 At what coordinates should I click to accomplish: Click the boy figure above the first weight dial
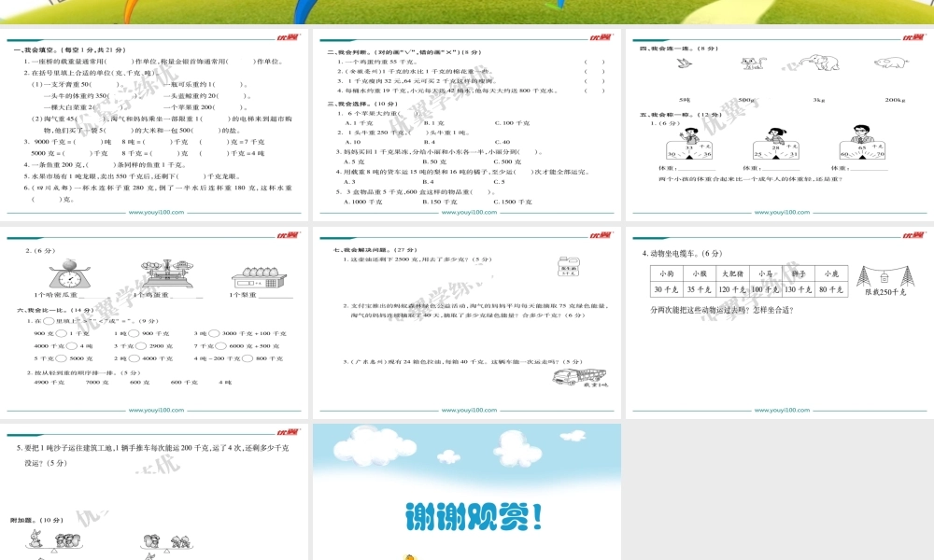(691, 133)
